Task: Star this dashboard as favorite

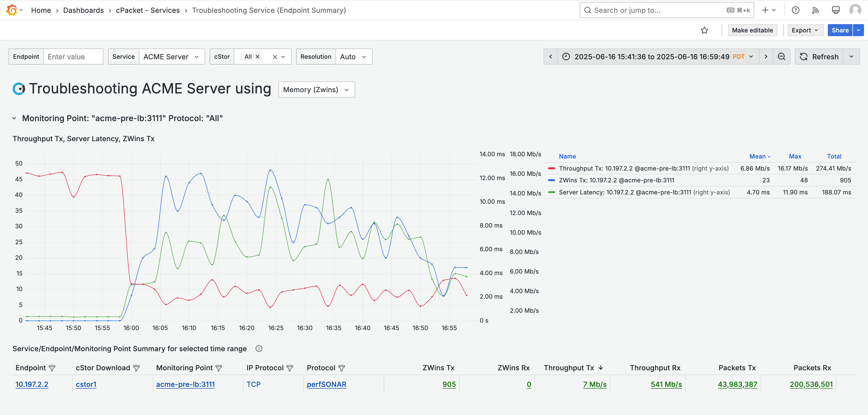Action: (x=704, y=30)
